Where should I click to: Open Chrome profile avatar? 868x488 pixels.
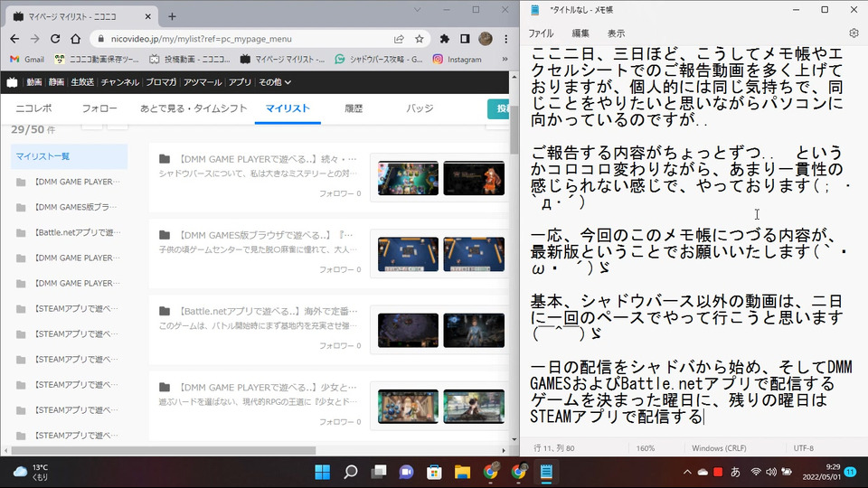486,39
